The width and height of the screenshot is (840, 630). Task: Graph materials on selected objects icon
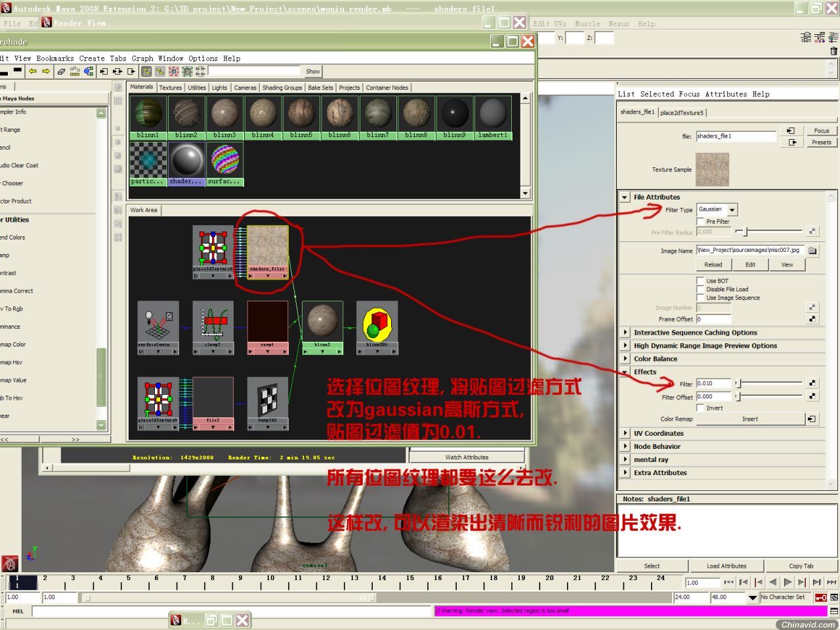pos(89,71)
